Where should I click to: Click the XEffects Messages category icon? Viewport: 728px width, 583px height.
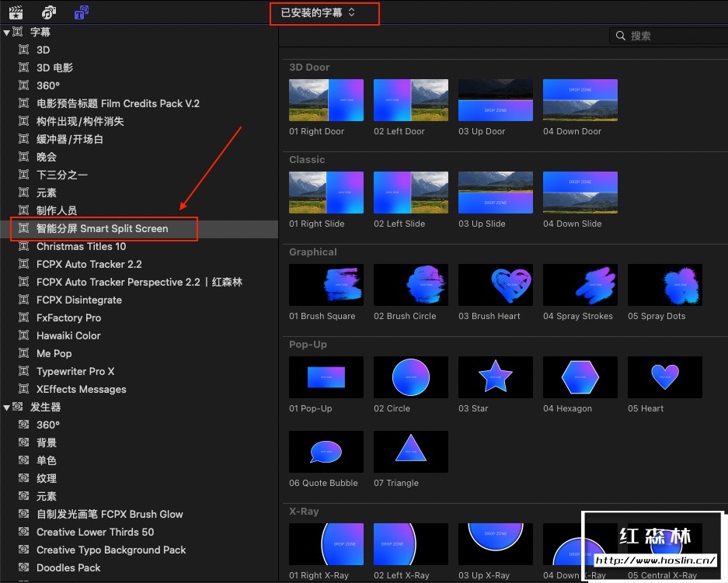[x=23, y=389]
